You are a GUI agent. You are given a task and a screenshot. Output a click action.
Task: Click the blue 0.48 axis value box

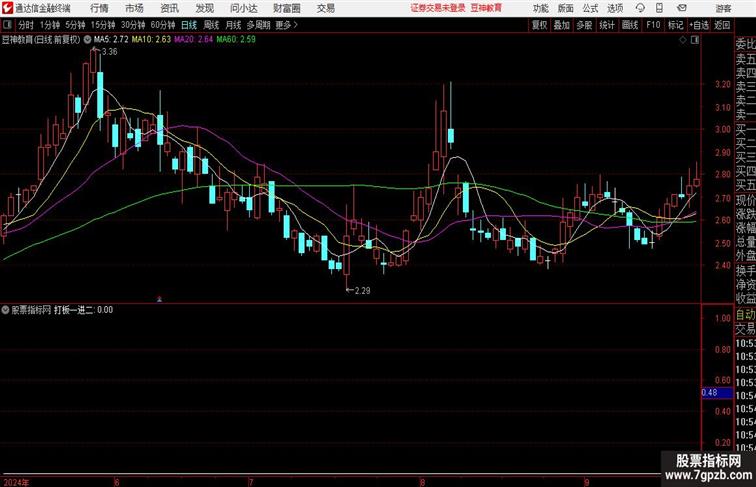[717, 392]
